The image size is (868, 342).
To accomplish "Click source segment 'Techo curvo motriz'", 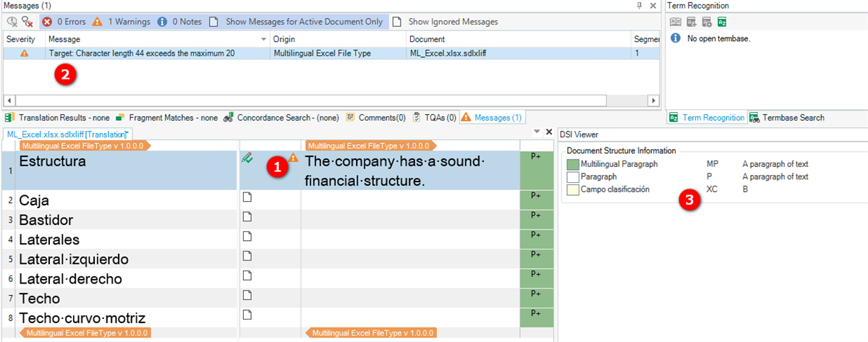I will coord(82,317).
